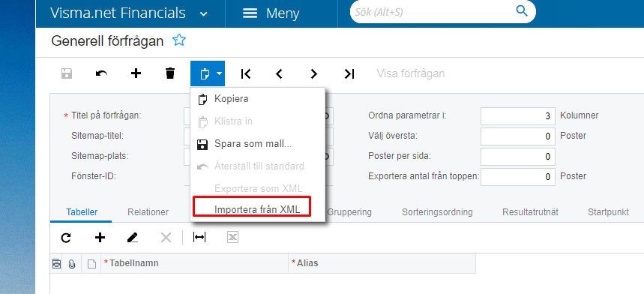Viewport: 644px width, 294px height.
Task: Add a row in tables grid
Action: [x=100, y=237]
